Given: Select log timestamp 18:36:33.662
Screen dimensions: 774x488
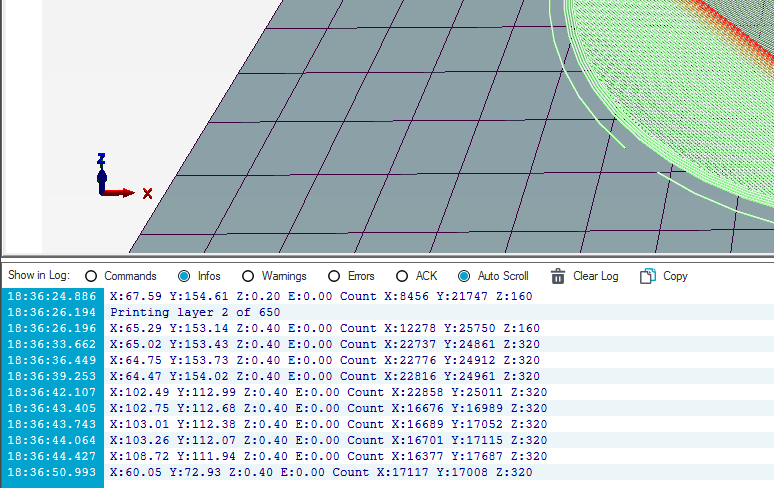Looking at the screenshot, I should 52,344.
